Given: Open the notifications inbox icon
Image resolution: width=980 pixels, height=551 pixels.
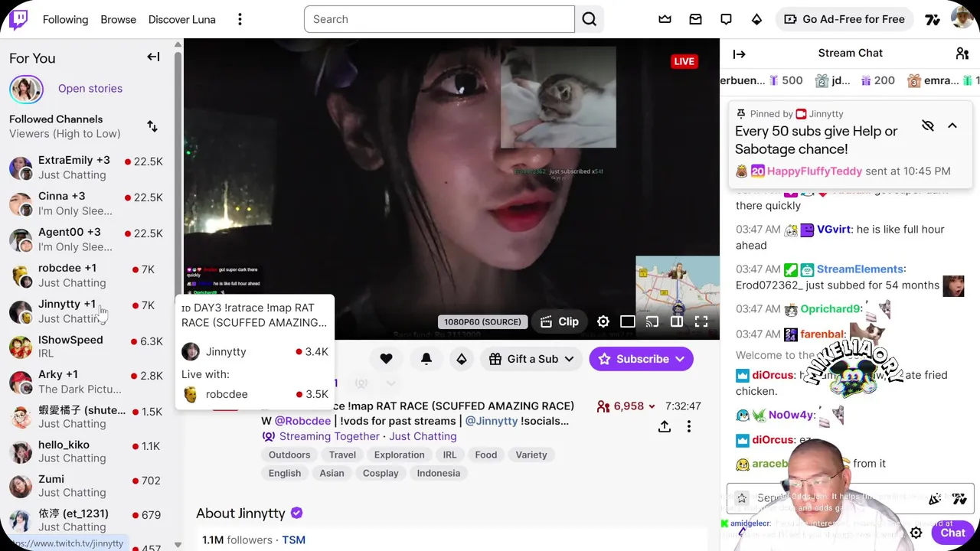Looking at the screenshot, I should 695,19.
